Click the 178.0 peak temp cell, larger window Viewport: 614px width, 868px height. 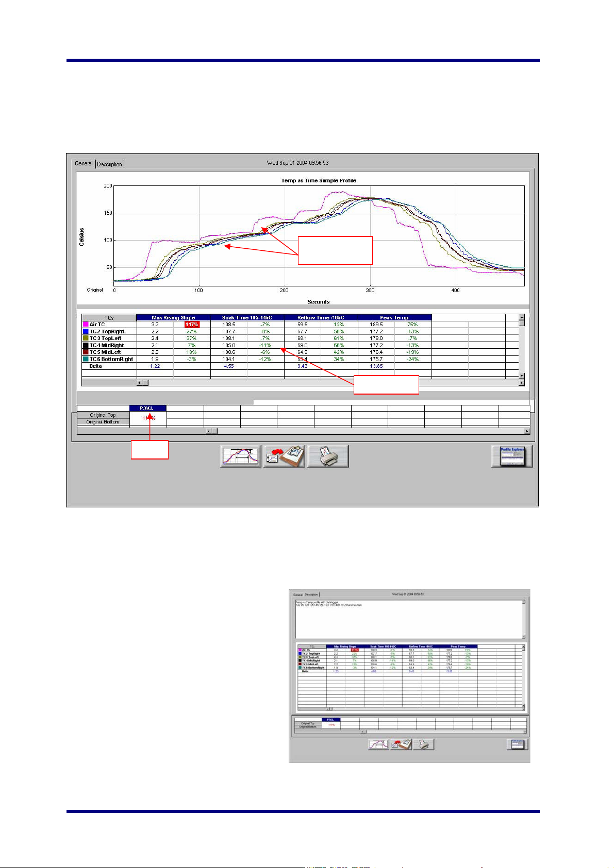[x=376, y=338]
